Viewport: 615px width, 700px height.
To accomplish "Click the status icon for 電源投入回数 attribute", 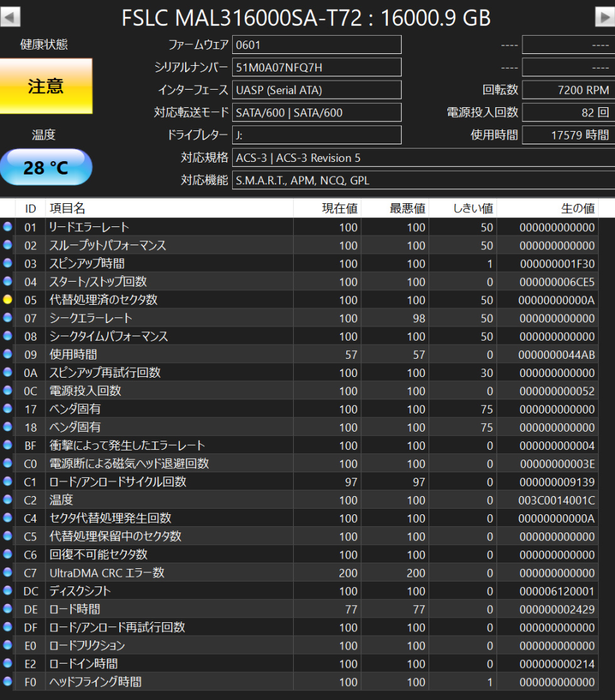I will (8, 391).
